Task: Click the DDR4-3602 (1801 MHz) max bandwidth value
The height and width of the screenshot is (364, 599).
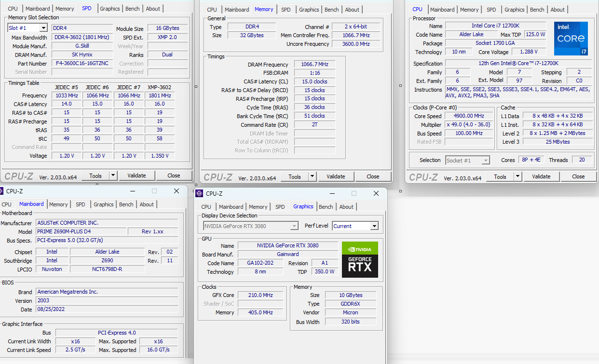Action: [x=82, y=37]
